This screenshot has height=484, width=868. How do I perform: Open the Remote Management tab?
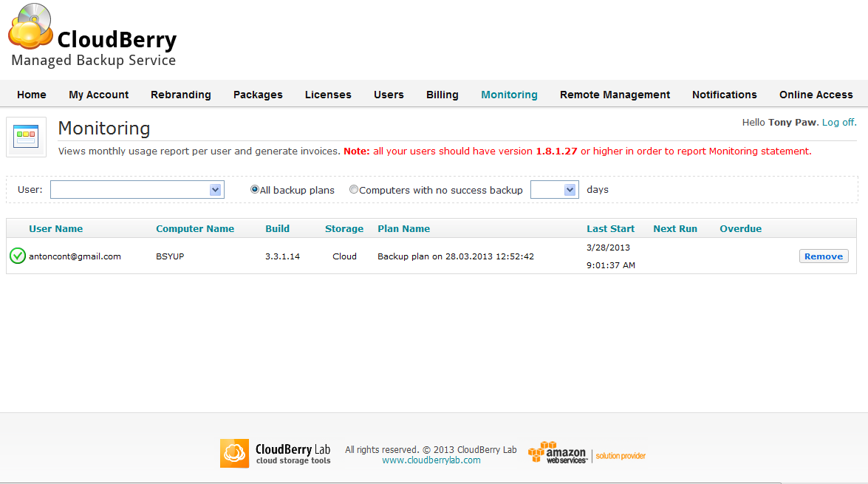(x=615, y=95)
